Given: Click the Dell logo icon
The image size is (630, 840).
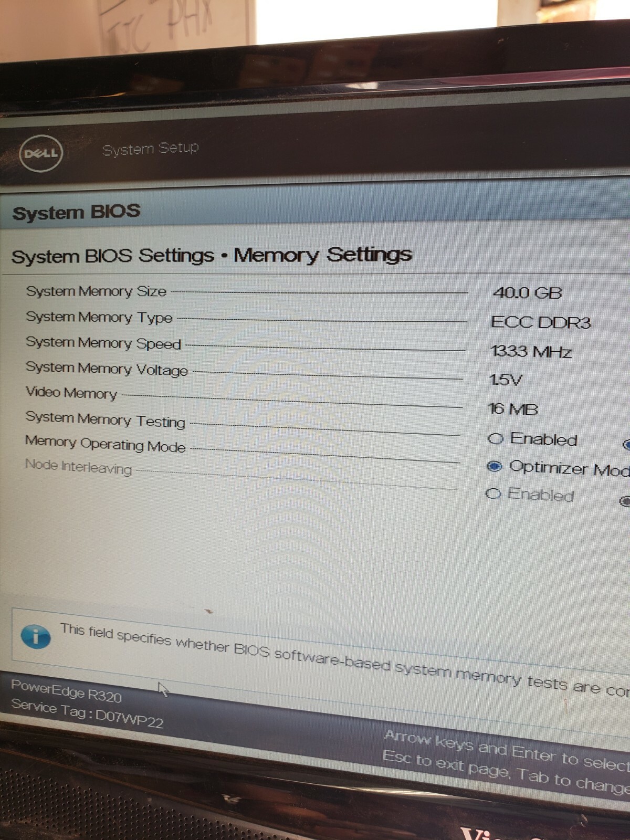Looking at the screenshot, I should (41, 153).
